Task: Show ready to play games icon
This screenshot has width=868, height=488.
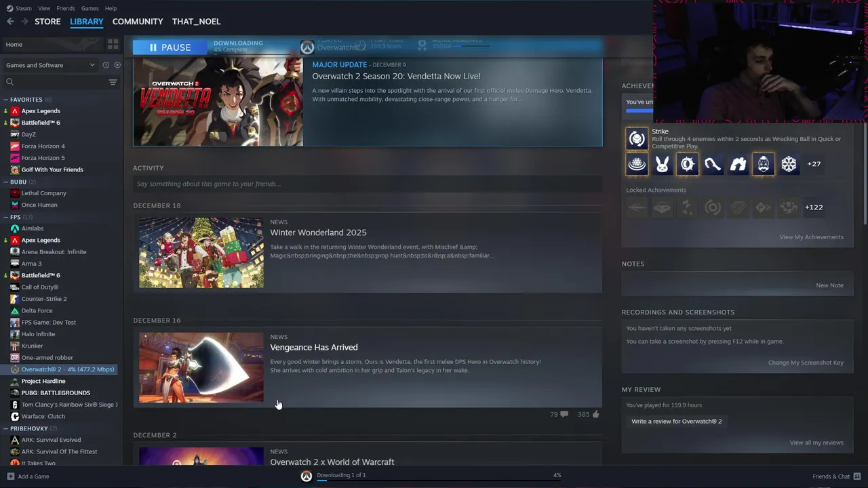Action: (117, 65)
